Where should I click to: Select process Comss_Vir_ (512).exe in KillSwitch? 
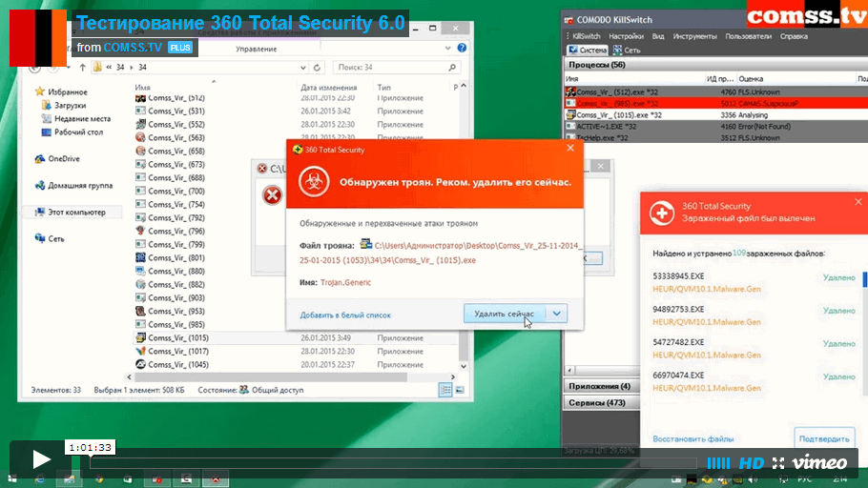[x=716, y=91]
